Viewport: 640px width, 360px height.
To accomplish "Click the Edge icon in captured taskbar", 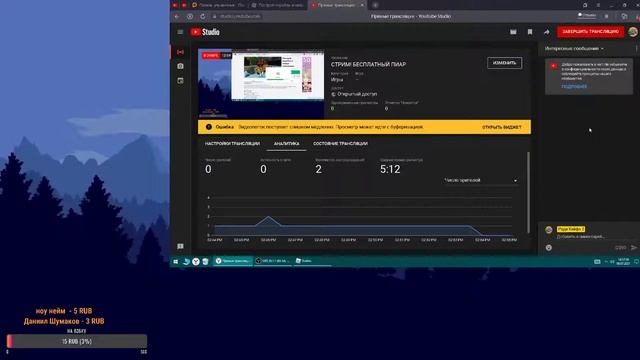I will [186, 261].
